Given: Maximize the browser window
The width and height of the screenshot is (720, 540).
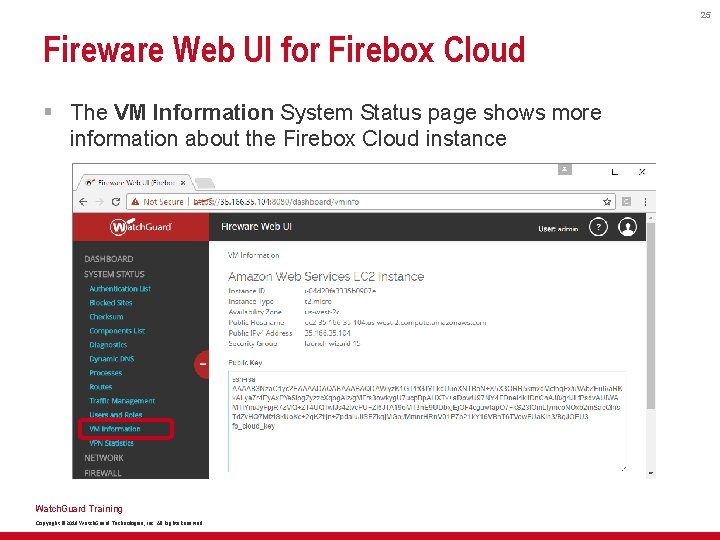Looking at the screenshot, I should point(615,172).
